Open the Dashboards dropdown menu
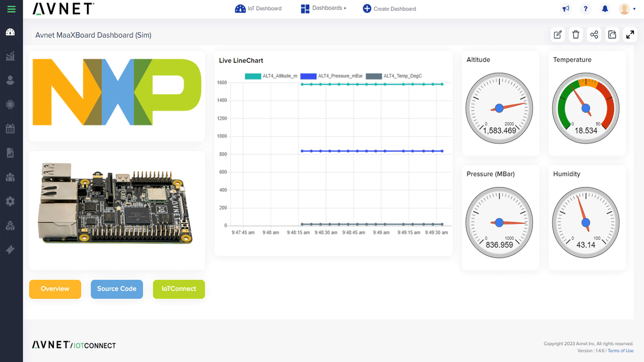This screenshot has height=362, width=644. click(324, 8)
